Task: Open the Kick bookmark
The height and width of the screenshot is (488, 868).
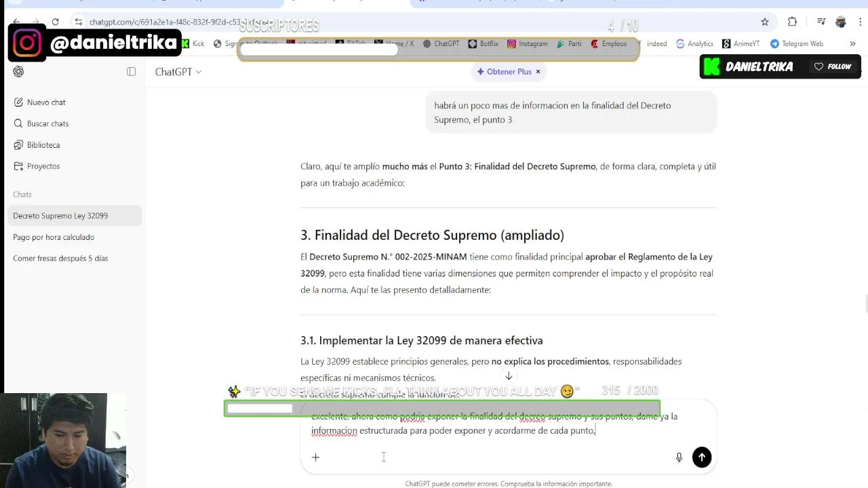Action: (193, 43)
